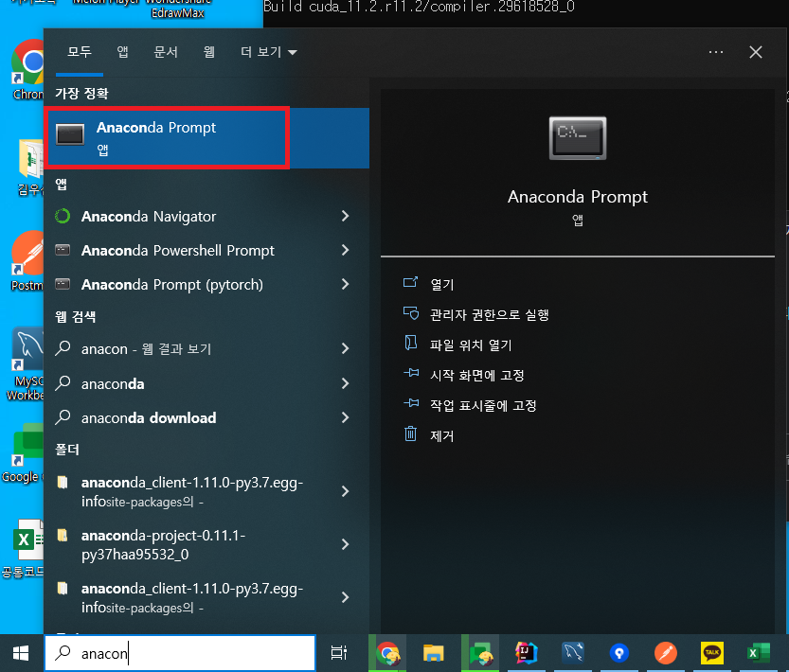
Task: Choose 시작 화면에 고정
Action: pos(477,375)
